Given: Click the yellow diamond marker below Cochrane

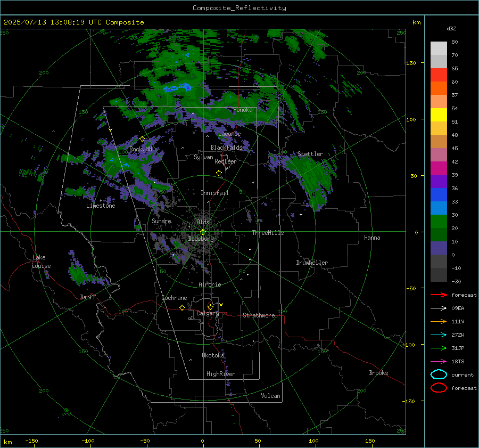Looking at the screenshot, I should click(x=183, y=307).
